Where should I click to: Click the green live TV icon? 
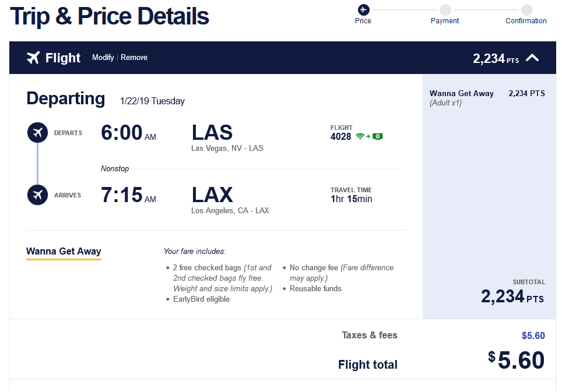[x=378, y=136]
